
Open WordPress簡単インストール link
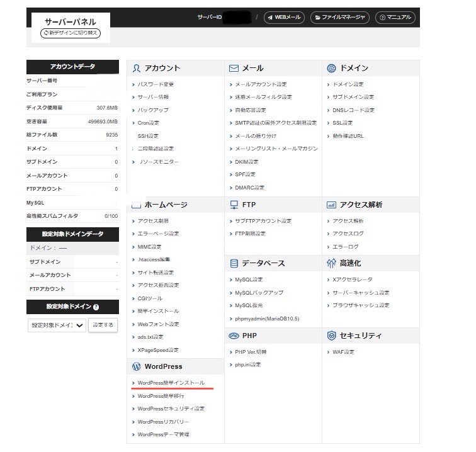point(171,383)
